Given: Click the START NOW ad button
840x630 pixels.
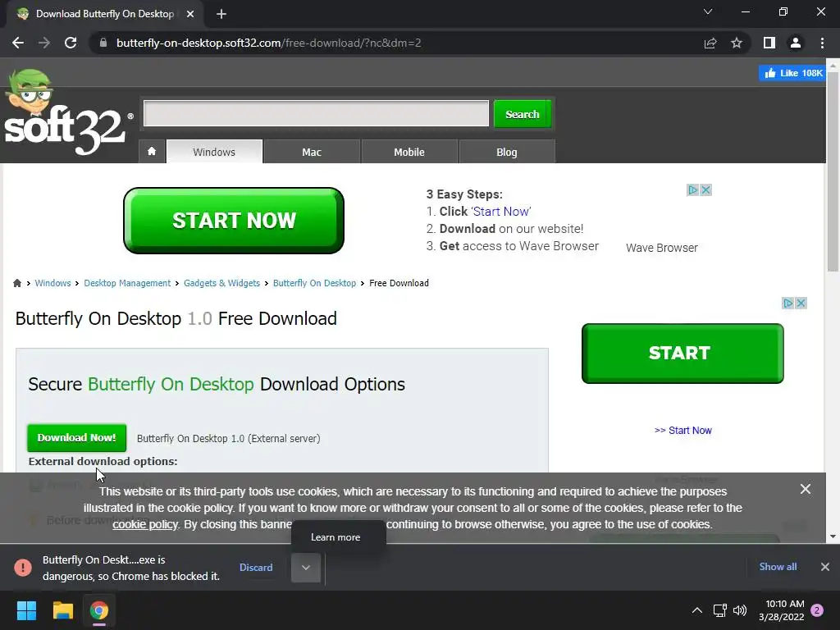Looking at the screenshot, I should pyautogui.click(x=234, y=220).
